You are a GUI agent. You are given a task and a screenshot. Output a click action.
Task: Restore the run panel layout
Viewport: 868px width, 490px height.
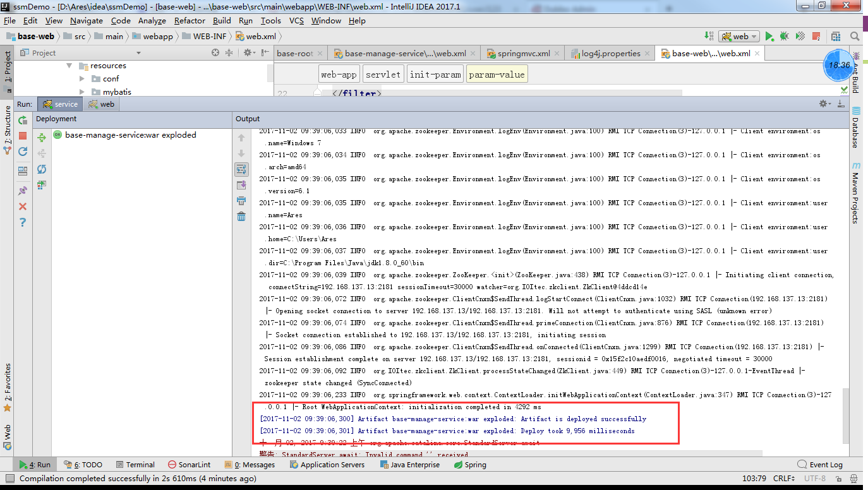pos(23,171)
